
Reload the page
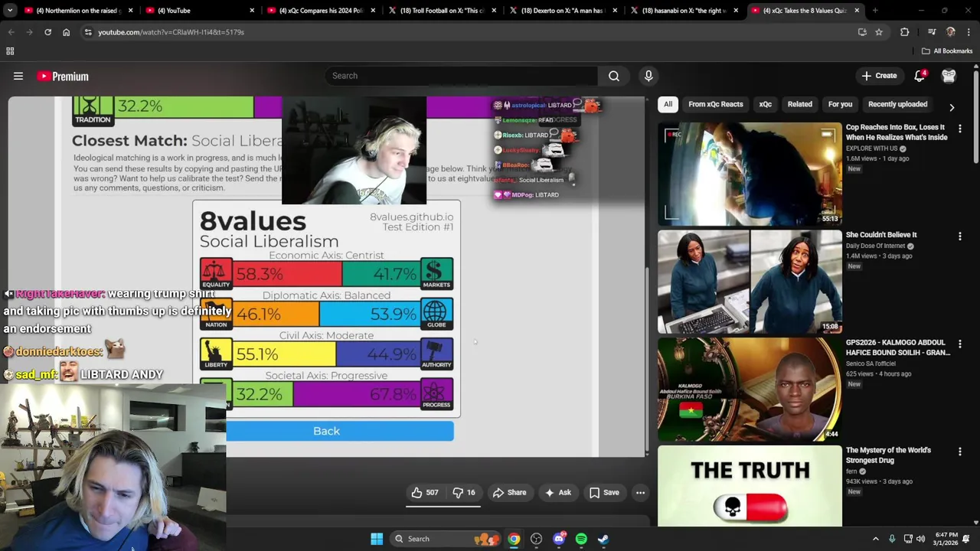point(47,32)
